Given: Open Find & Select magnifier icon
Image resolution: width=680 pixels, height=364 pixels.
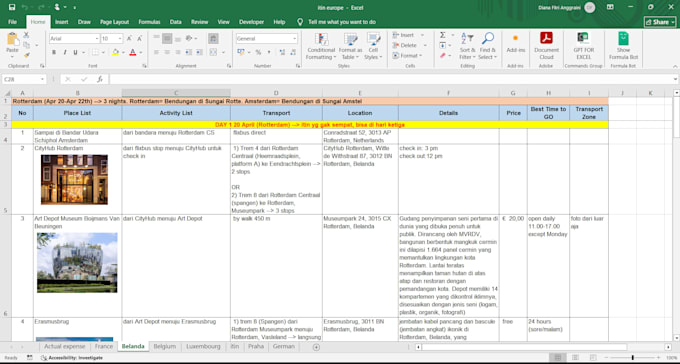Looking at the screenshot, I should 488,38.
